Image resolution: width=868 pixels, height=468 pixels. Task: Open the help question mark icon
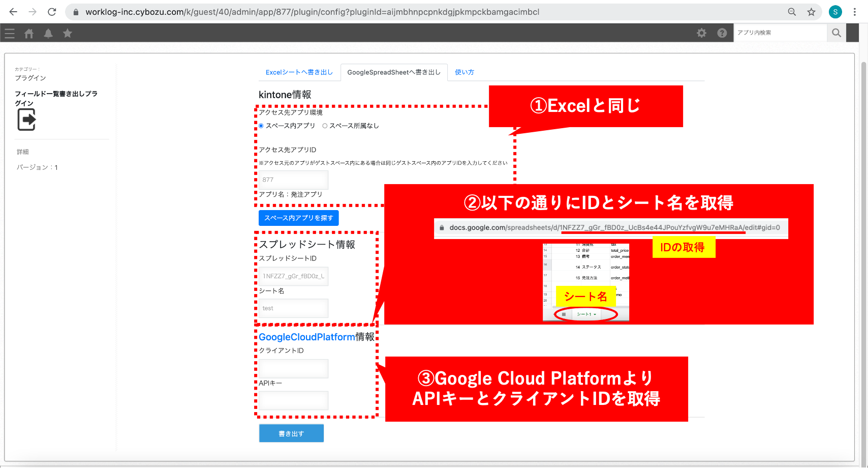click(x=722, y=33)
